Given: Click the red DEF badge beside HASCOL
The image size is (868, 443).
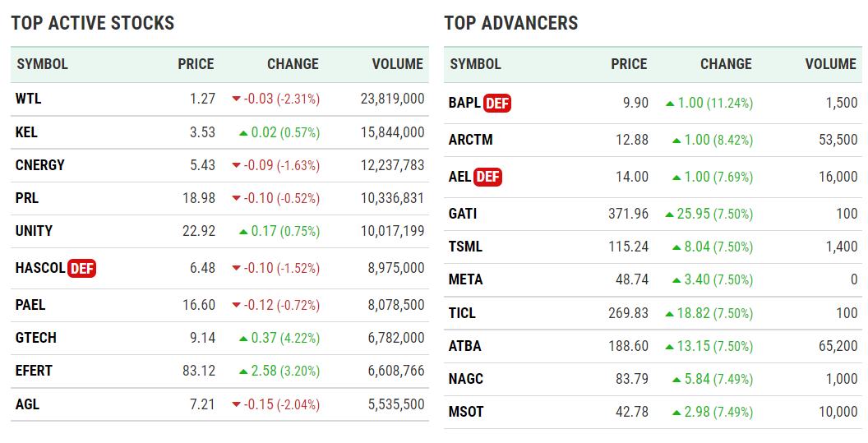Looking at the screenshot, I should click(82, 268).
